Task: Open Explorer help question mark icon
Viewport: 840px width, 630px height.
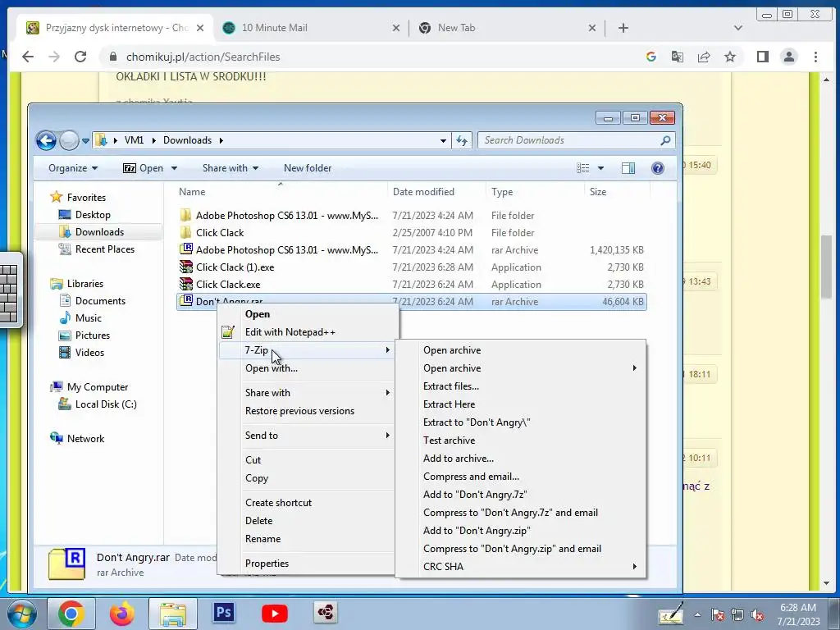Action: coord(657,168)
